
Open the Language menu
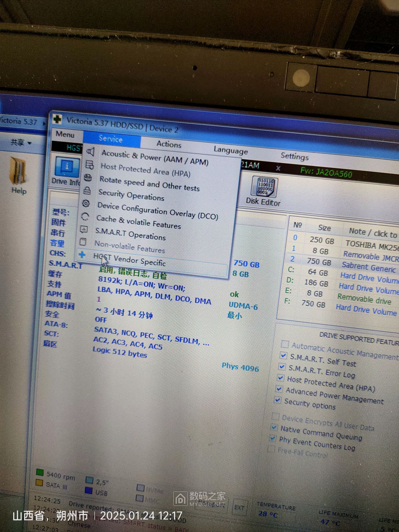(x=231, y=150)
